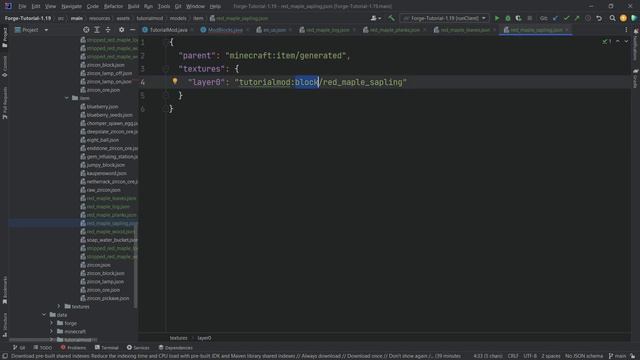Click the intention lightbulb on line 4

(175, 81)
